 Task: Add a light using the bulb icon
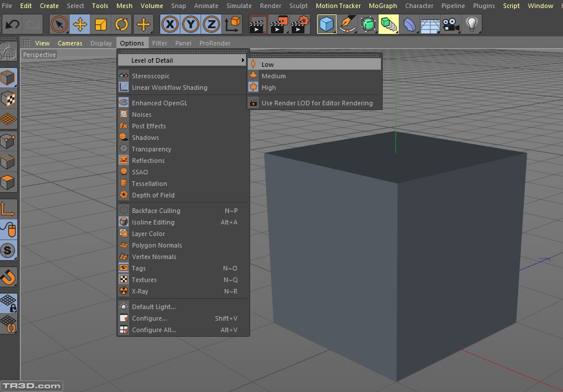[x=472, y=25]
